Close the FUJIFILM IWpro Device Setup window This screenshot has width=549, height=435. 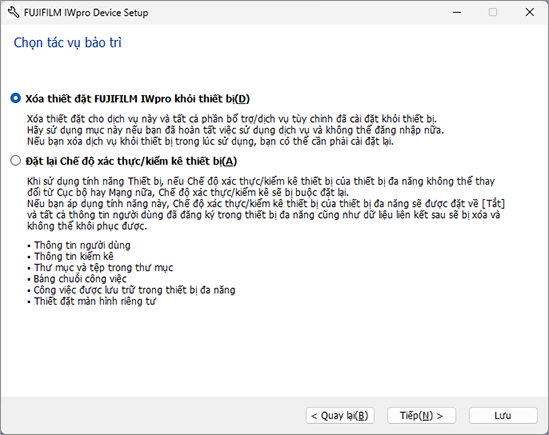click(x=530, y=12)
